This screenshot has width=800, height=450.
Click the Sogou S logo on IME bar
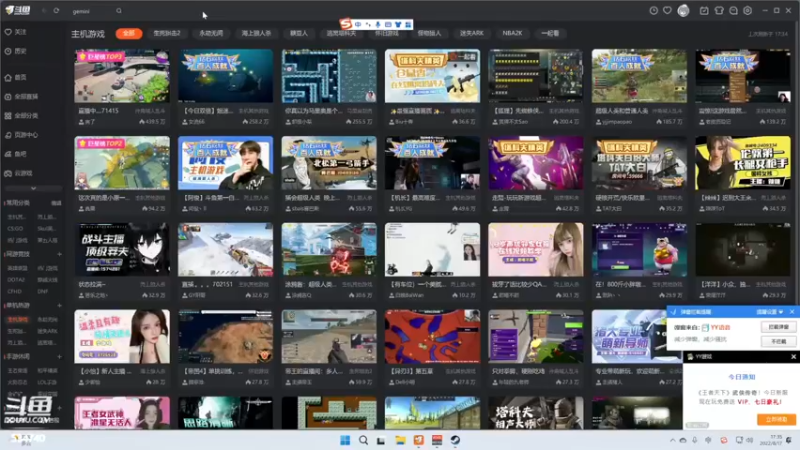pyautogui.click(x=346, y=24)
